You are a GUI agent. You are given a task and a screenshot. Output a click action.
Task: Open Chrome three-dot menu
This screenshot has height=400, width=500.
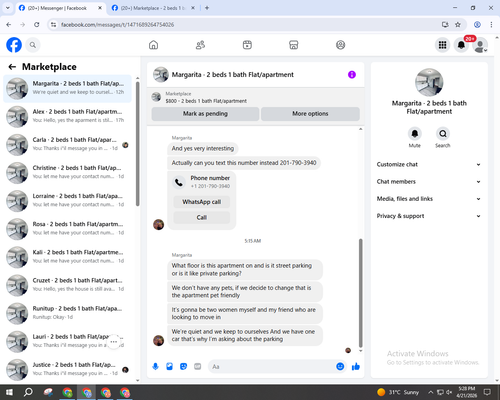coord(491,25)
